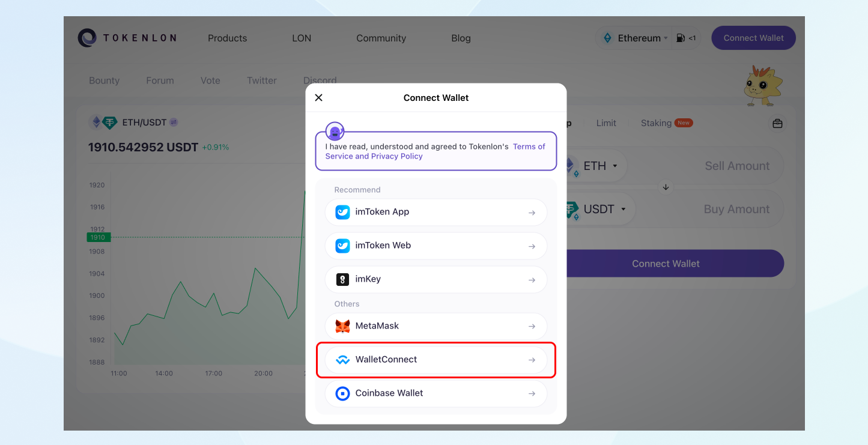868x445 pixels.
Task: Click the +0.91% change value
Action: click(x=216, y=147)
